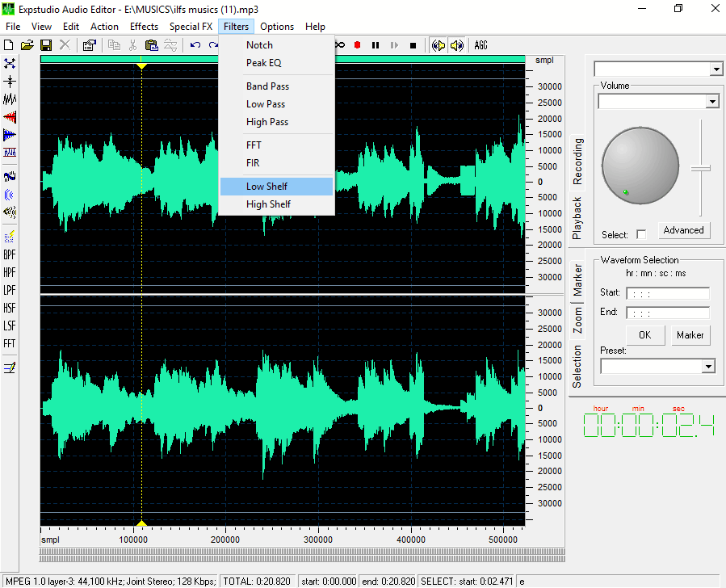This screenshot has width=726, height=588.
Task: Save the audio with the floppy disk icon
Action: [46, 45]
